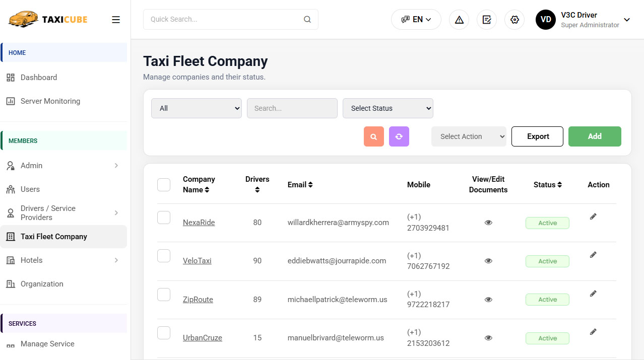
Task: Check the select-all header checkbox
Action: coord(164,185)
